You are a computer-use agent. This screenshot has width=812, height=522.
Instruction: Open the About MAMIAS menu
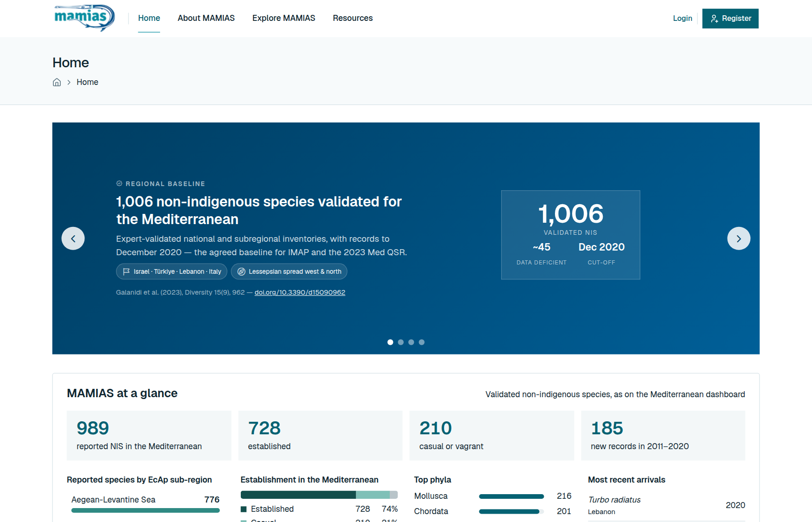(206, 18)
